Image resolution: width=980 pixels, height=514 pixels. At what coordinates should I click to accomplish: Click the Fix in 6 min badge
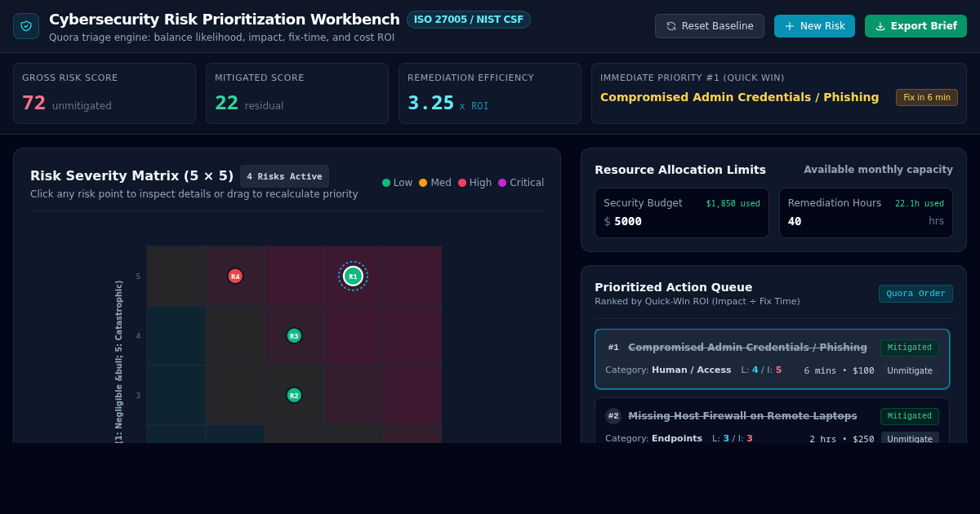click(927, 97)
